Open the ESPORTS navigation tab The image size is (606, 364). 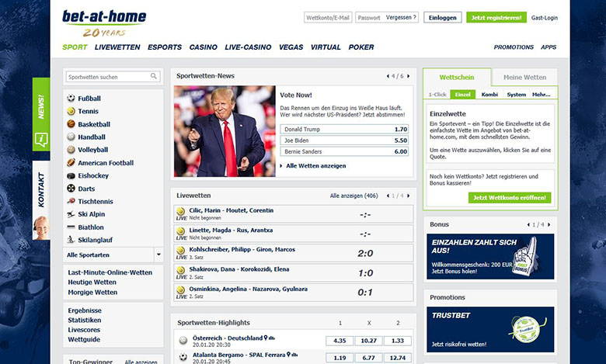165,47
